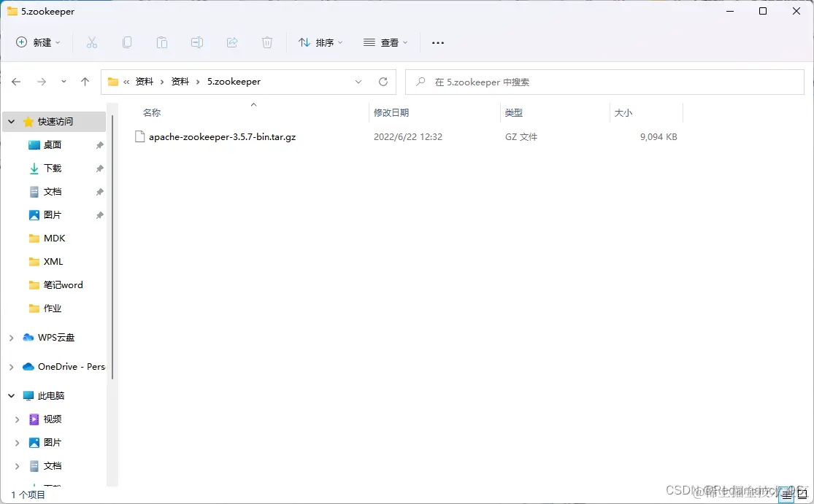Select the Cut icon in the toolbar

point(92,42)
